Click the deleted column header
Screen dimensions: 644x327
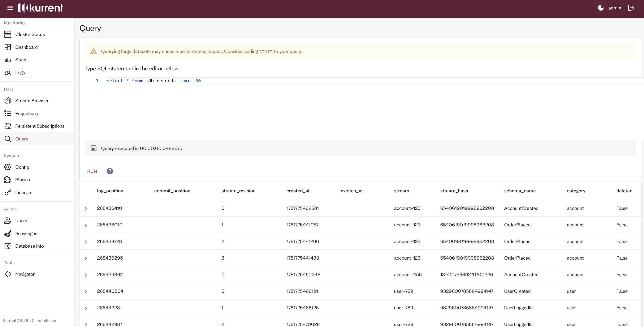tap(624, 191)
